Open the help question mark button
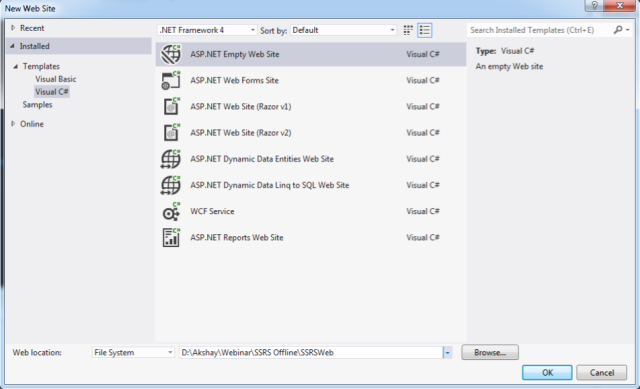This screenshot has width=640, height=389. pyautogui.click(x=594, y=5)
